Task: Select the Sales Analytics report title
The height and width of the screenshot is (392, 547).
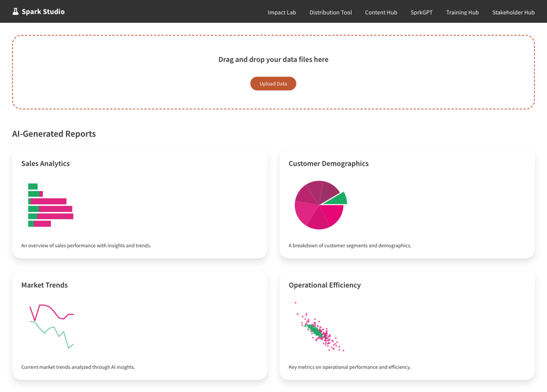Action: pyautogui.click(x=46, y=164)
